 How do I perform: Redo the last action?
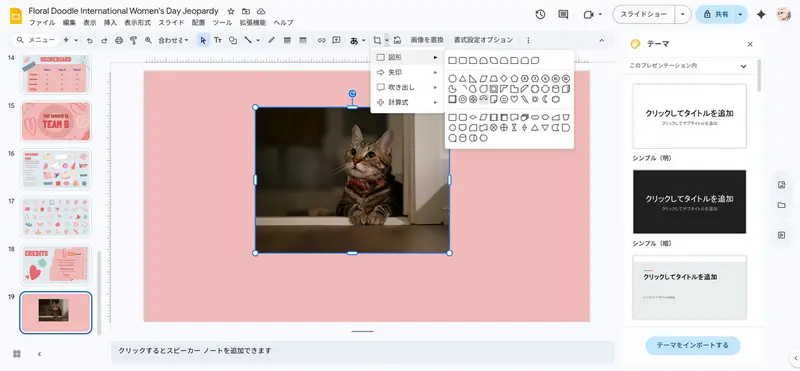[104, 40]
